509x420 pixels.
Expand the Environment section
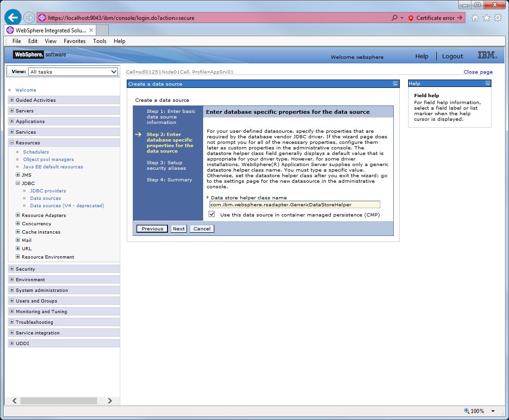click(x=12, y=279)
